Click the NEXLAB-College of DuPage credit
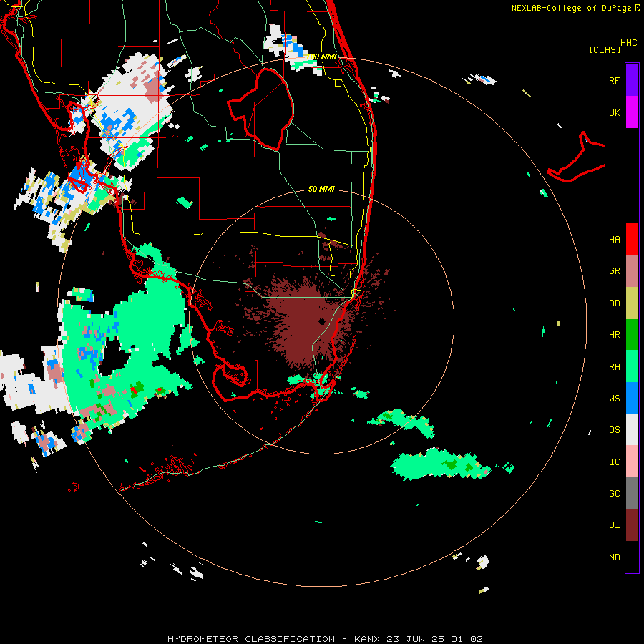Screen dimensions: 644x644 [x=576, y=8]
